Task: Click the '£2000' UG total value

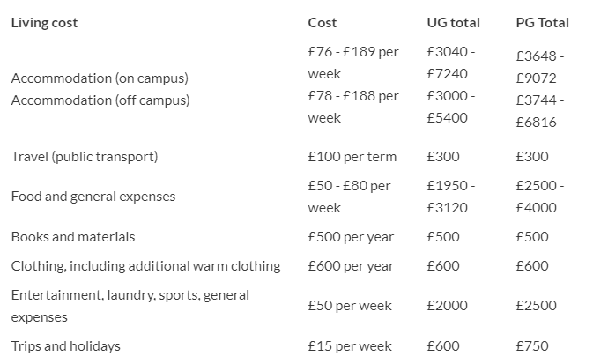Action: pyautogui.click(x=446, y=306)
